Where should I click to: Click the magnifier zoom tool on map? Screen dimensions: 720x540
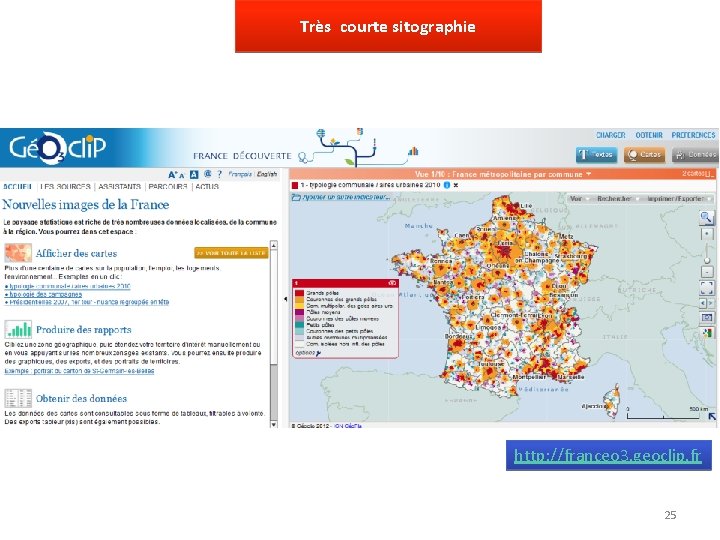706,217
